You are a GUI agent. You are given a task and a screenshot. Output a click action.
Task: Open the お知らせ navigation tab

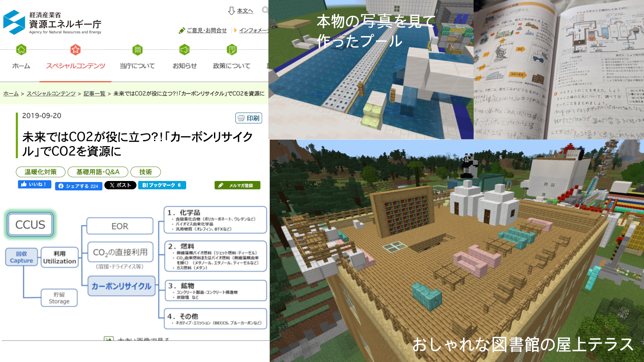184,66
